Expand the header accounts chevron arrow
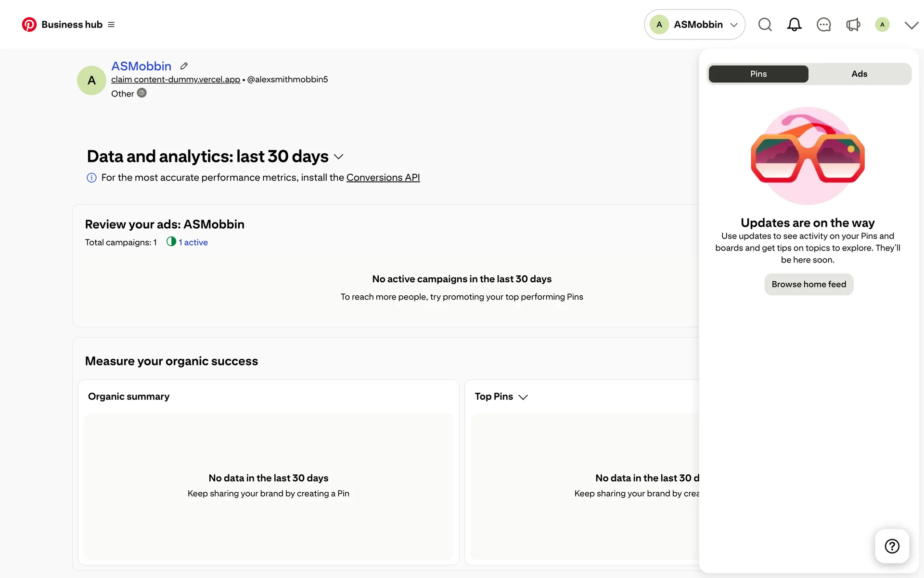Image resolution: width=924 pixels, height=578 pixels. tap(911, 25)
